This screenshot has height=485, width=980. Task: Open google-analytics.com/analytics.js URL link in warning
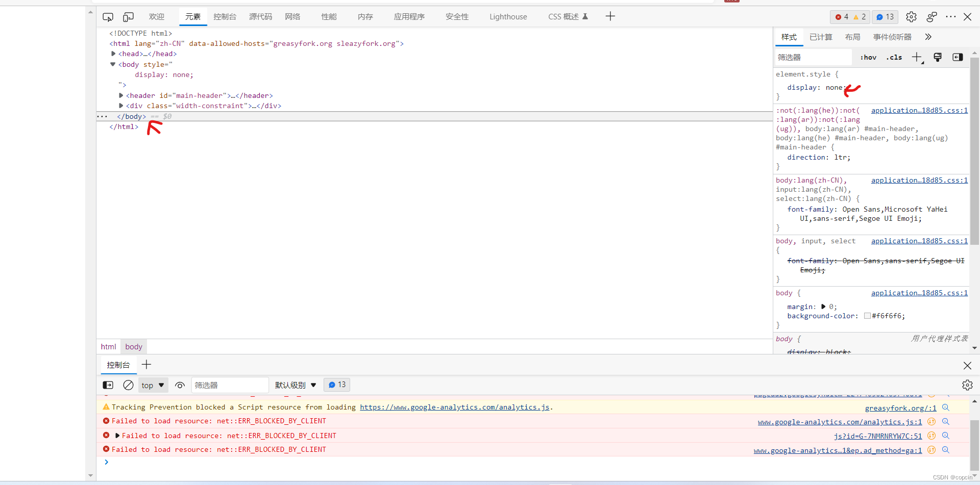pyautogui.click(x=455, y=407)
